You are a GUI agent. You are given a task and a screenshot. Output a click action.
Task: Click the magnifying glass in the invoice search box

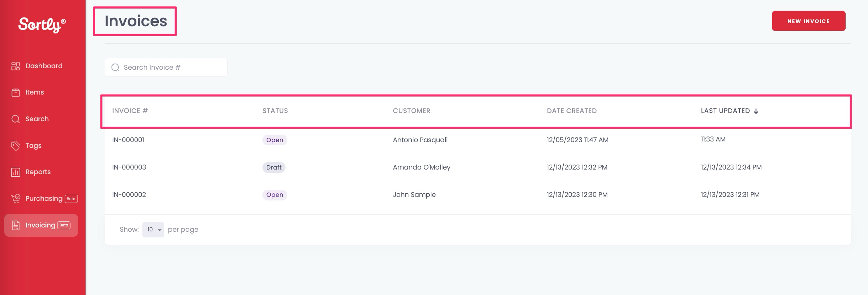[x=115, y=67]
